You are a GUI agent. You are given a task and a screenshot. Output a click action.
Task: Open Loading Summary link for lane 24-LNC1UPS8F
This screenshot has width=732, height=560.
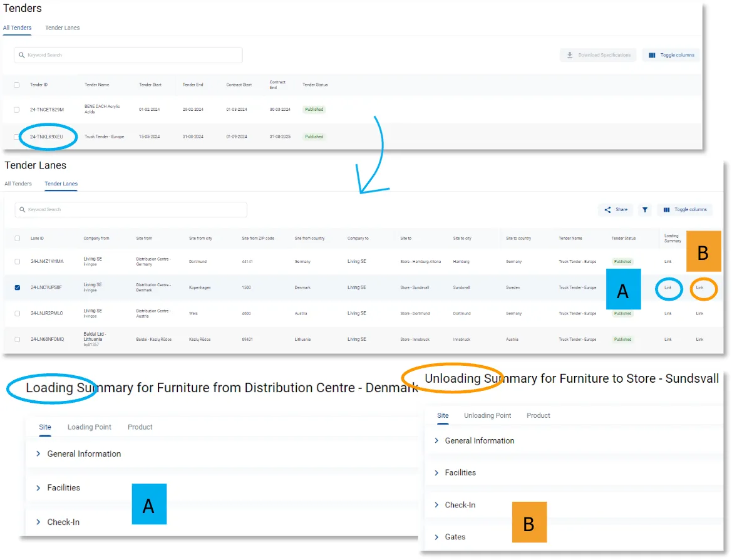668,288
